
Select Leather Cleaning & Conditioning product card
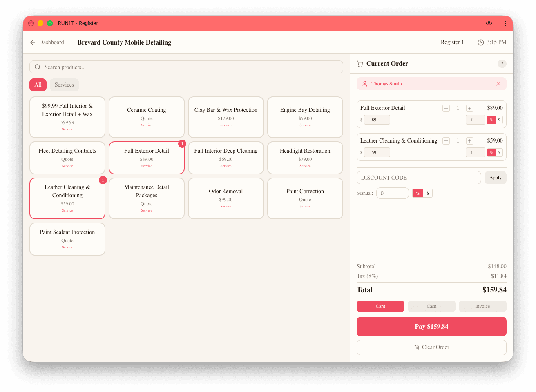click(x=67, y=198)
